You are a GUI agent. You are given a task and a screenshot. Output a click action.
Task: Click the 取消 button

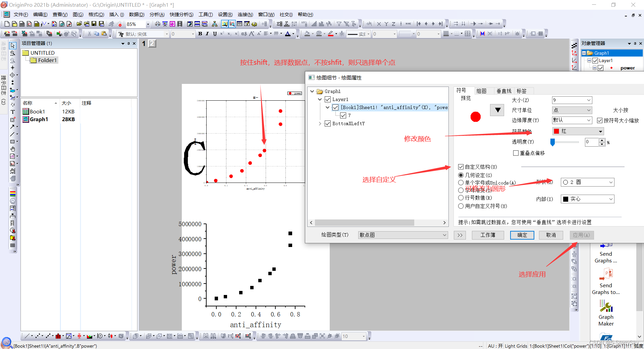click(x=551, y=235)
